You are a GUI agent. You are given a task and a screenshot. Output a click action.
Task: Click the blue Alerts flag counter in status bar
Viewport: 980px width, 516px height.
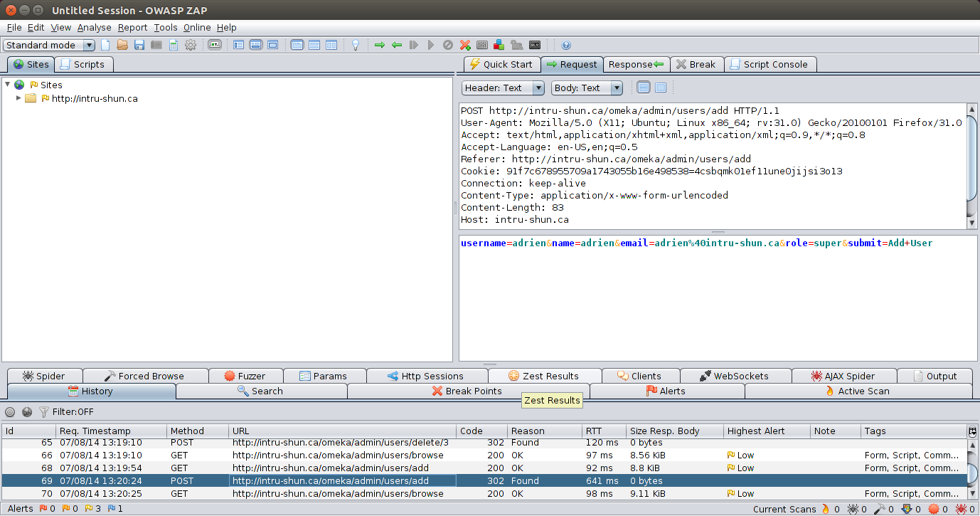[x=115, y=509]
